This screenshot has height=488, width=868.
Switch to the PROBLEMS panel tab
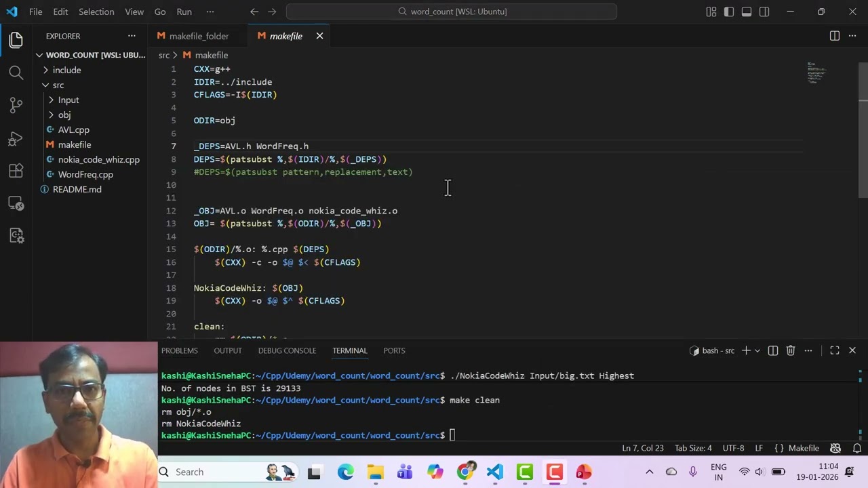180,350
